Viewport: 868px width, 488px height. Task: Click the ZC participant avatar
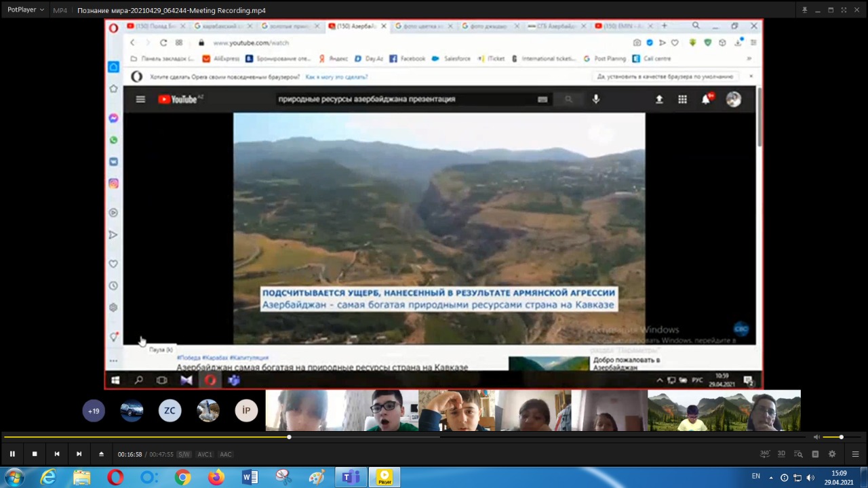pyautogui.click(x=170, y=411)
